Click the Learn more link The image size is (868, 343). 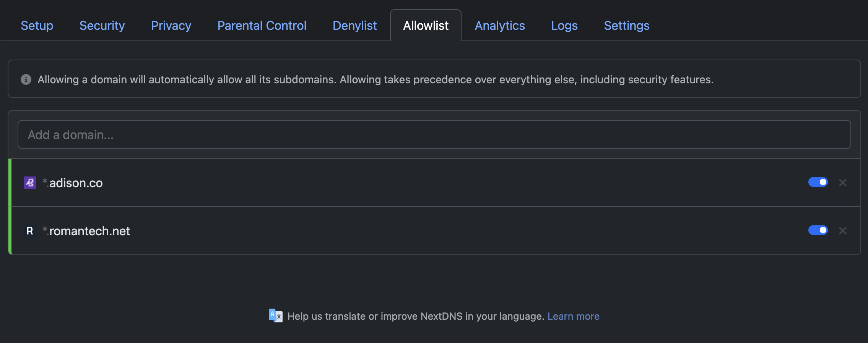point(573,316)
